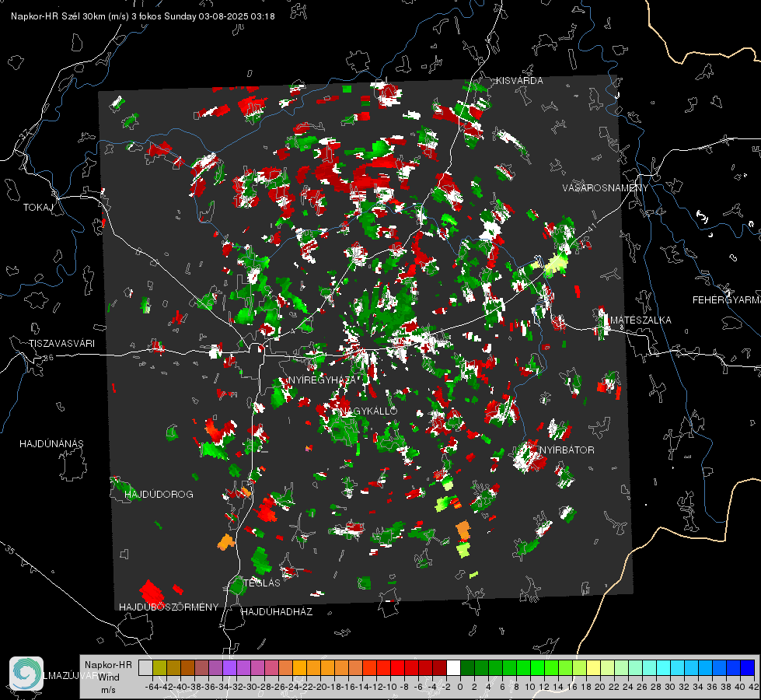
Task: Select the KISVÁRDA city label
Action: point(519,81)
